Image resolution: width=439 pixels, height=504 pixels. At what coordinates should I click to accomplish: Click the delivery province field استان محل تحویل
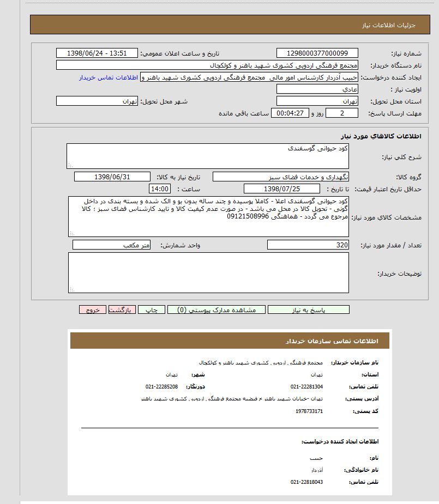click(317, 101)
